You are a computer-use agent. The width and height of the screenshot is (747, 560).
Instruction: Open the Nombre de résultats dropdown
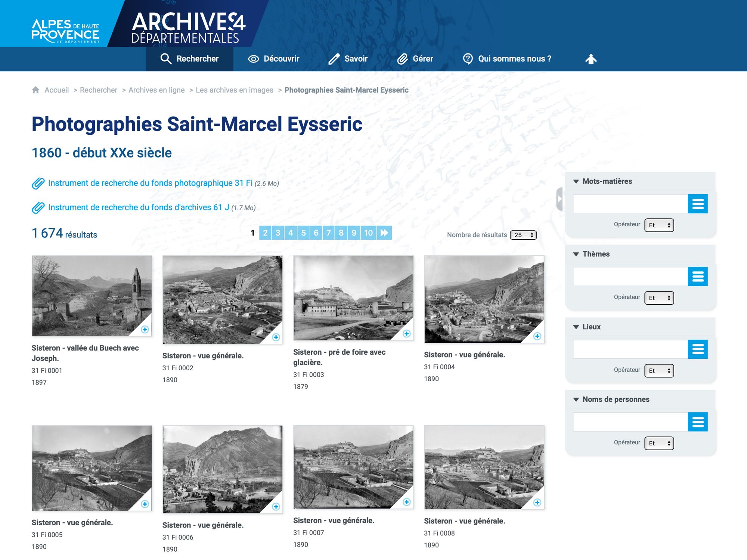[x=523, y=235]
